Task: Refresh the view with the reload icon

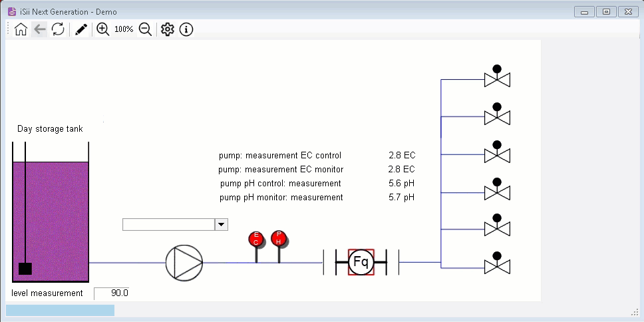Action: pos(58,29)
